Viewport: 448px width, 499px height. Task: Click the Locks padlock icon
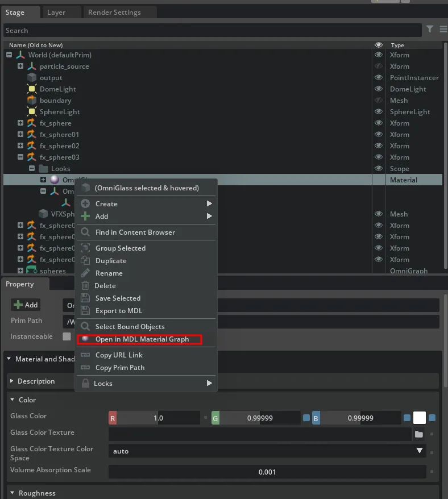[x=85, y=383]
